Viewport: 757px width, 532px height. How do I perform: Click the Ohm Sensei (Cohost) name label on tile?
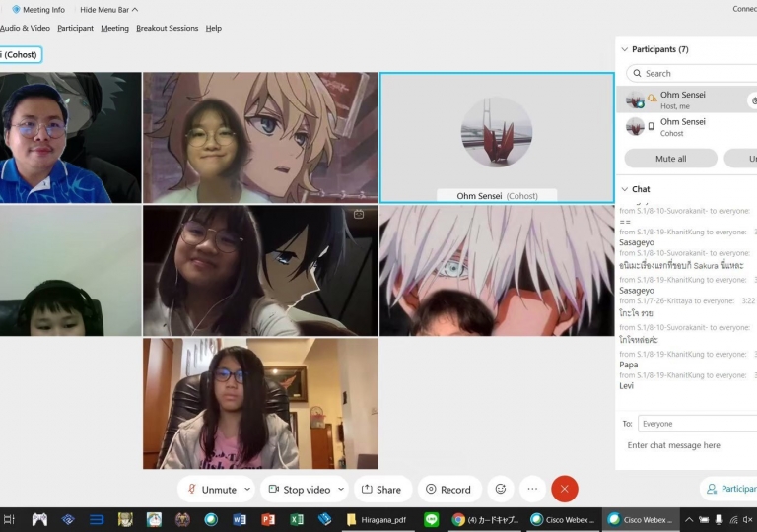coord(497,195)
